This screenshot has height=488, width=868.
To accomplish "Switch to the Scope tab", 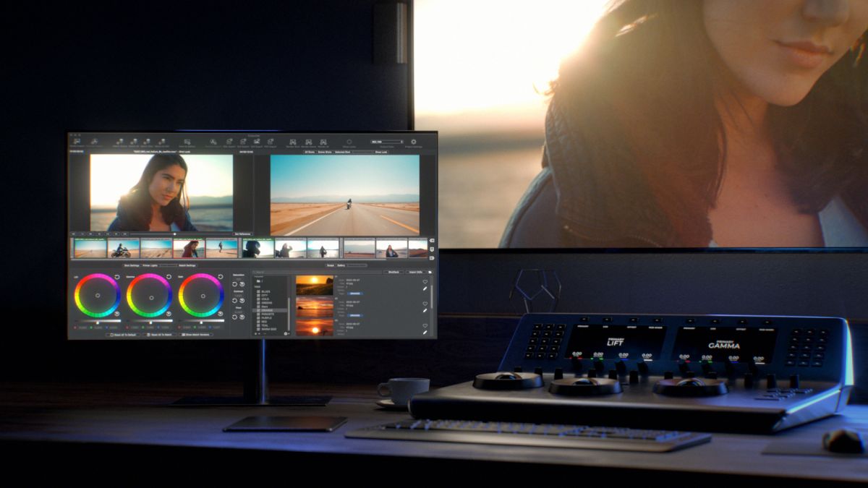I will 330,265.
